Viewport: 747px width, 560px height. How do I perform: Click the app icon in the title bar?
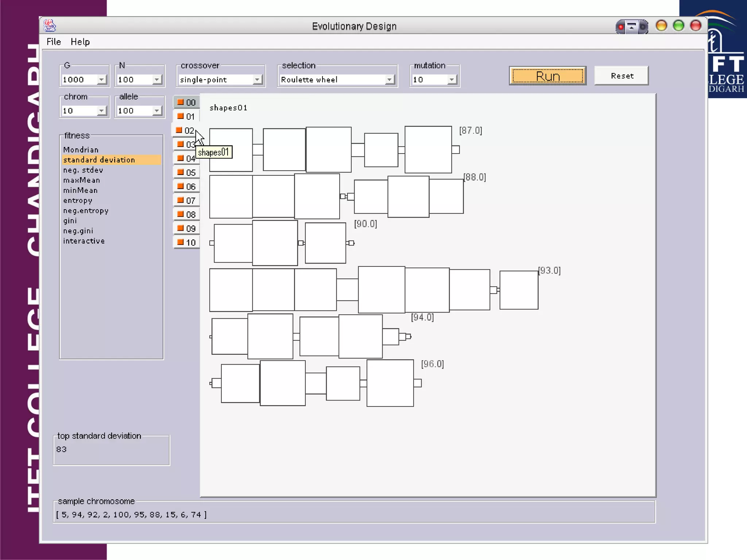click(50, 26)
